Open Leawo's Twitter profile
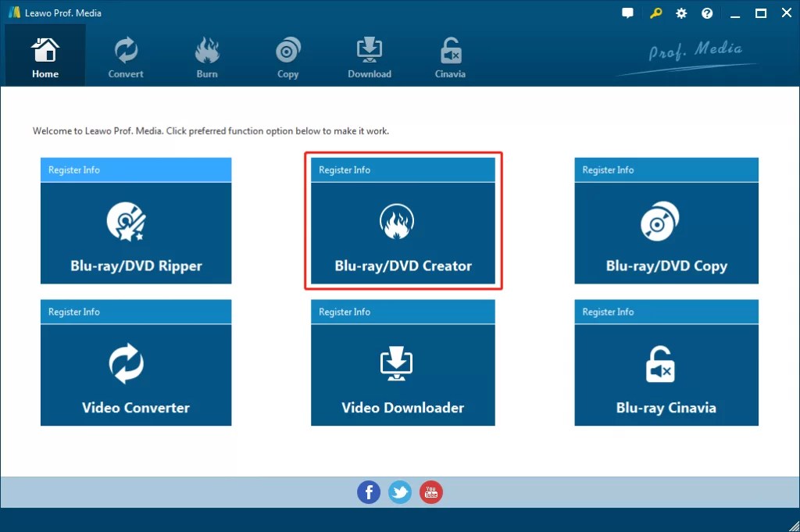This screenshot has height=532, width=800. (400, 492)
